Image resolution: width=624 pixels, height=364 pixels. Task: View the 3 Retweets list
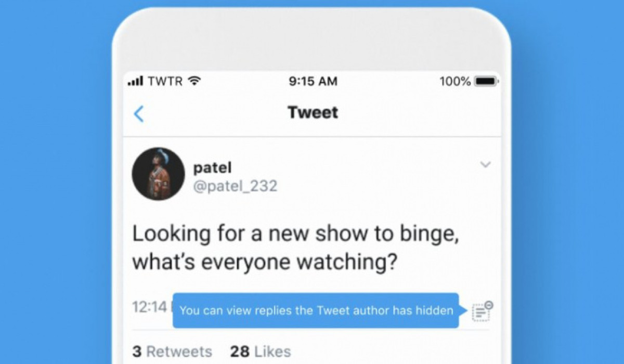pyautogui.click(x=172, y=352)
